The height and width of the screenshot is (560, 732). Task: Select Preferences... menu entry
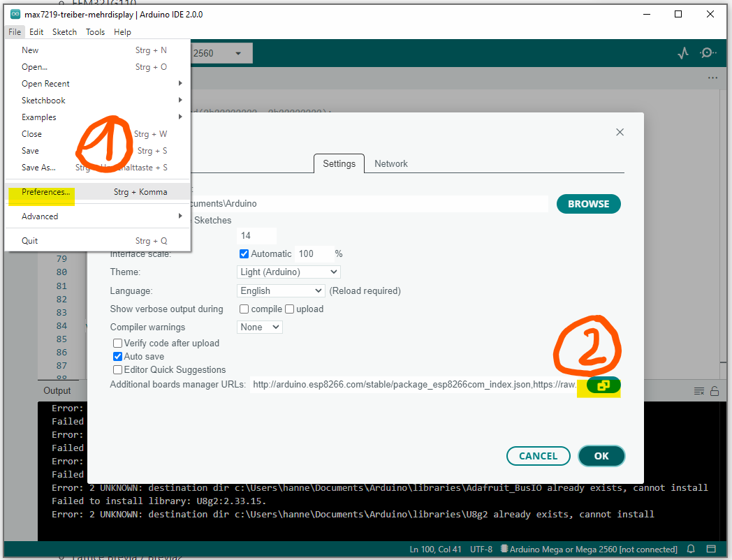click(x=98, y=192)
